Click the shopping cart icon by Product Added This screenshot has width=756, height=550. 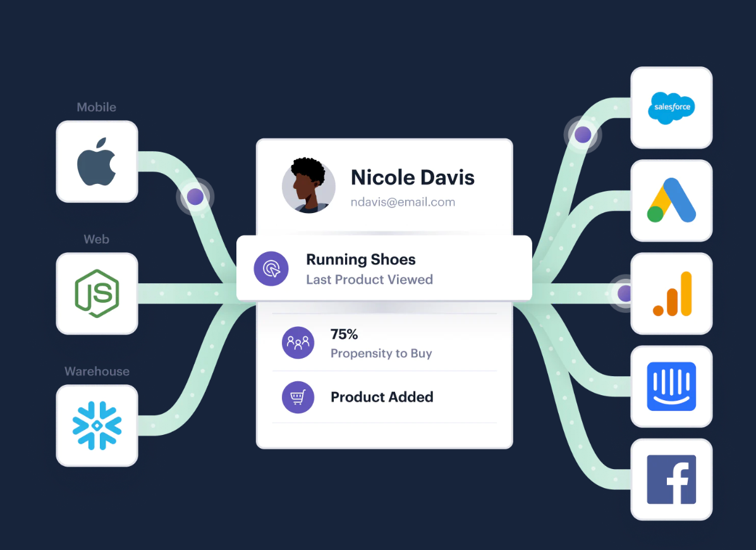click(x=298, y=397)
